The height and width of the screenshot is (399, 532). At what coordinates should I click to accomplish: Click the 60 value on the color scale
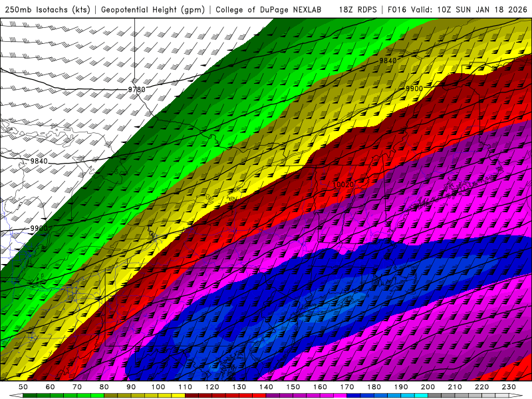point(51,387)
